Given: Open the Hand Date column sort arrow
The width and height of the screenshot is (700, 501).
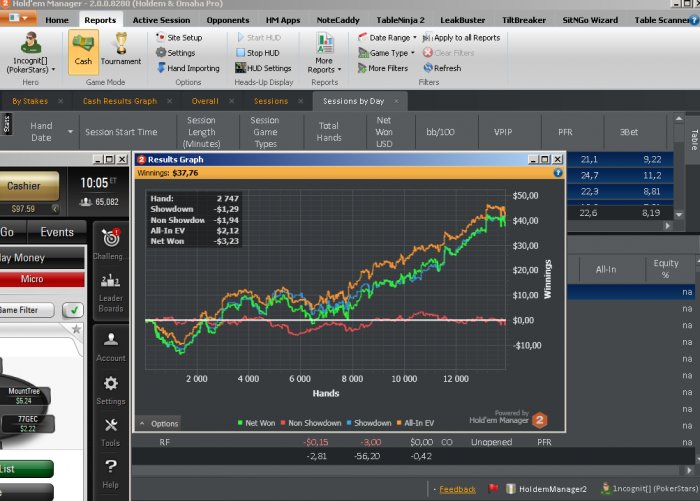Looking at the screenshot, I should pos(70,132).
